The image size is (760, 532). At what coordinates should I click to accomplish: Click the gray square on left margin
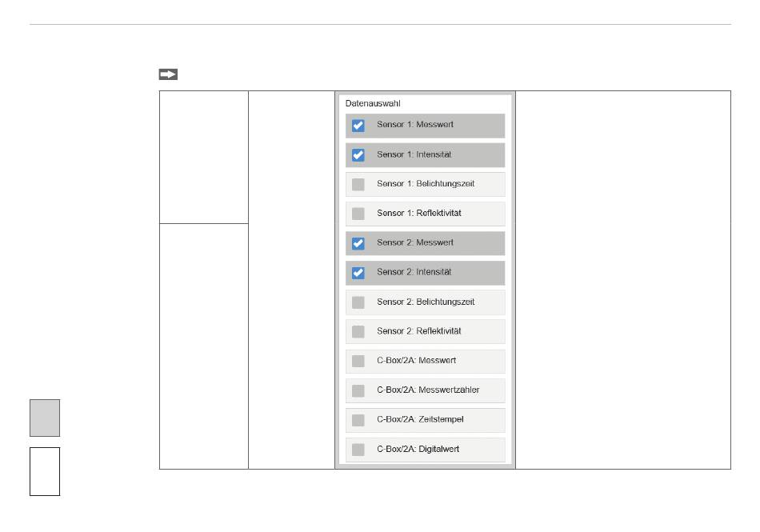pyautogui.click(x=45, y=418)
